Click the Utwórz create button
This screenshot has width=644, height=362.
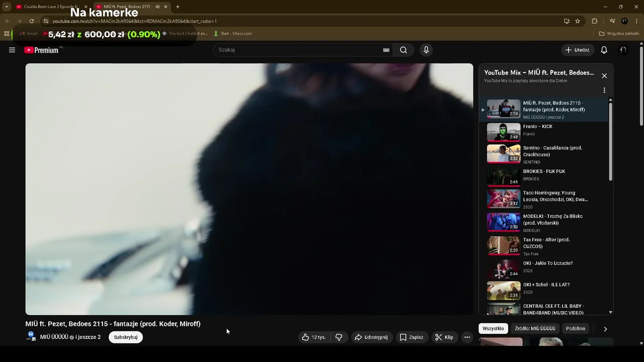point(577,50)
